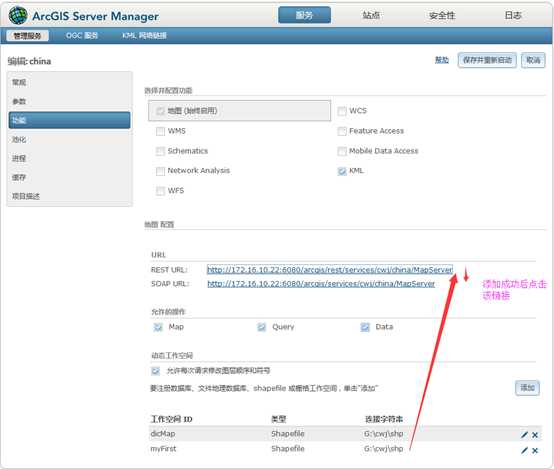554x469 pixels.
Task: Open the 日志 (Logs) top tab
Action: (x=513, y=15)
